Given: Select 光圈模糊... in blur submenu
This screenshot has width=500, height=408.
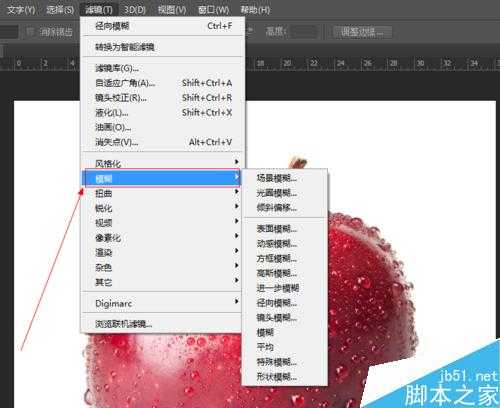Looking at the screenshot, I should [x=284, y=193].
